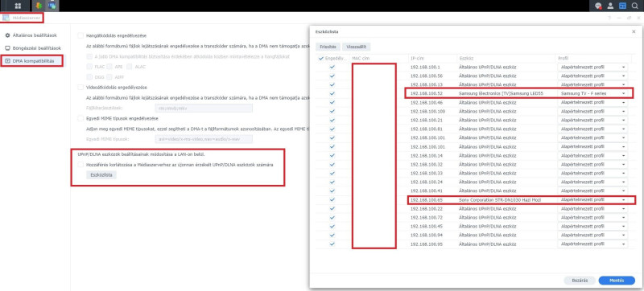The width and height of the screenshot is (644, 291).
Task: Uncheck the enabled box for 192.168.100.95
Action: coord(332,244)
